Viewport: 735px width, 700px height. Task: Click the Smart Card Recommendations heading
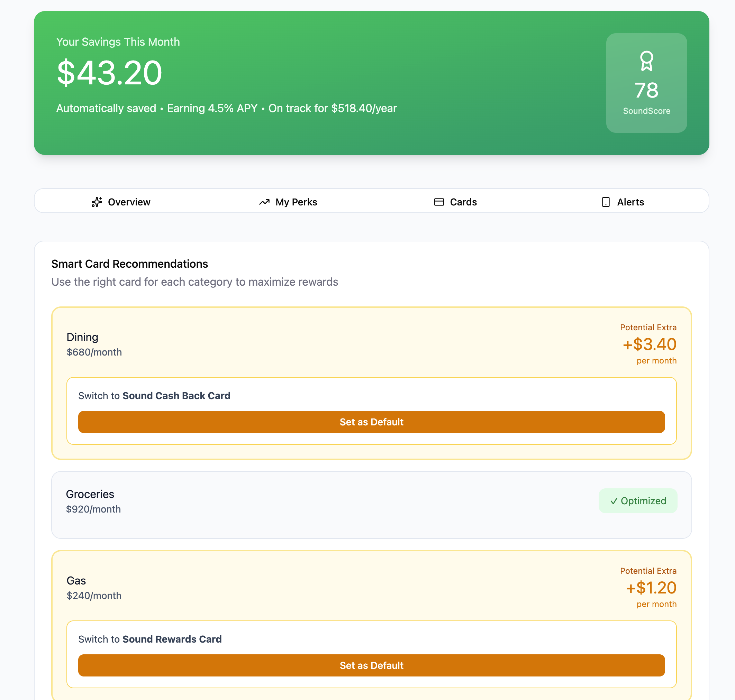tap(129, 264)
